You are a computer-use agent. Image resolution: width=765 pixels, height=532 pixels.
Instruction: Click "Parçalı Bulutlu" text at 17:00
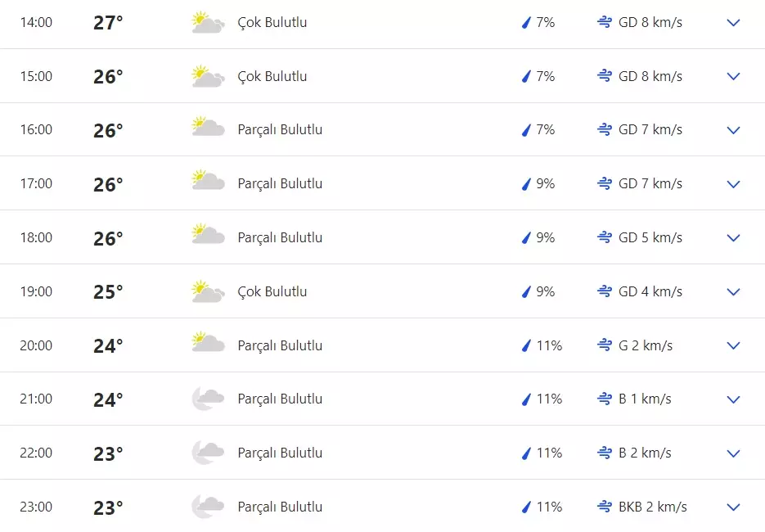coord(280,184)
